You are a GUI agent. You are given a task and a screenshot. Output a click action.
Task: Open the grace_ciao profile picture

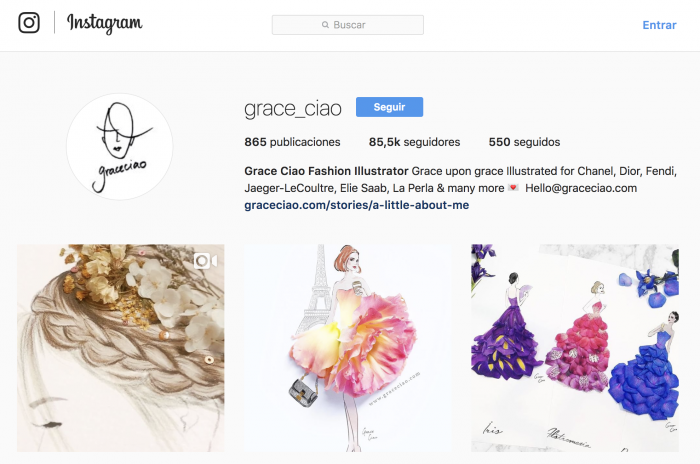(x=120, y=146)
